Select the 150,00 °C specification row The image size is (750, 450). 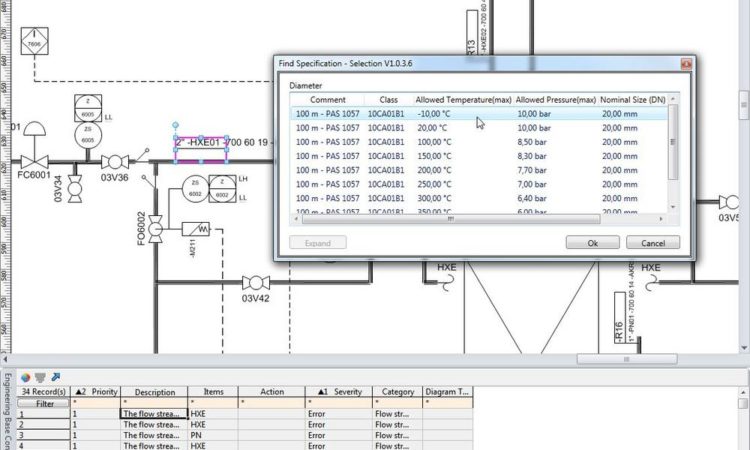(x=432, y=156)
